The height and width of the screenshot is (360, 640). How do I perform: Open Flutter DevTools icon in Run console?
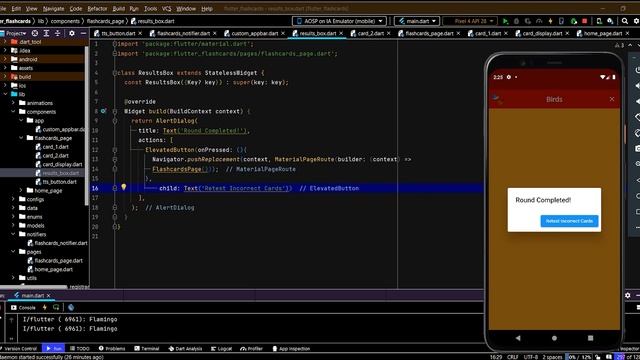tap(71, 307)
